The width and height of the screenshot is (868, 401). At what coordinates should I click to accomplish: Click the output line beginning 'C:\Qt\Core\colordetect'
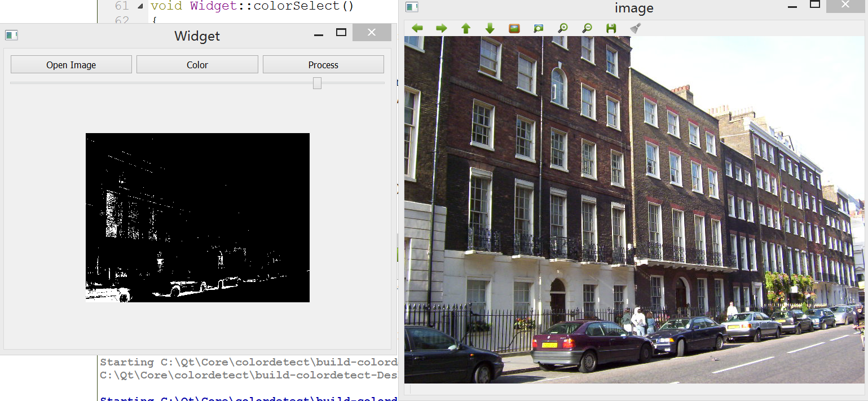[x=249, y=375]
